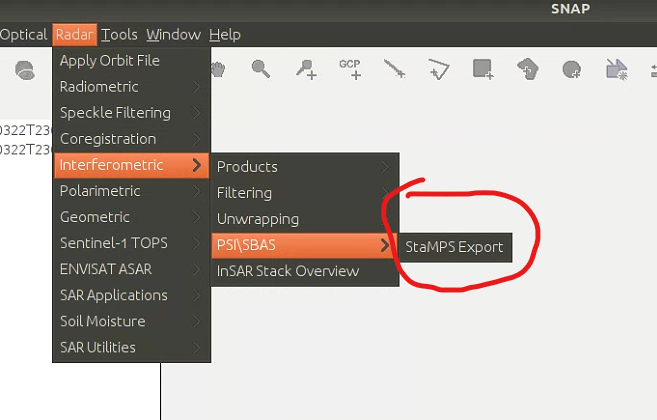The height and width of the screenshot is (420, 657).
Task: Choose InSAR Stack Overview
Action: [x=305, y=271]
